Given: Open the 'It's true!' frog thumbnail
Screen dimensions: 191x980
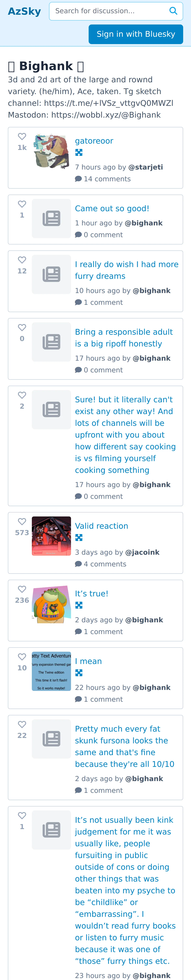Looking at the screenshot, I should (51, 604).
